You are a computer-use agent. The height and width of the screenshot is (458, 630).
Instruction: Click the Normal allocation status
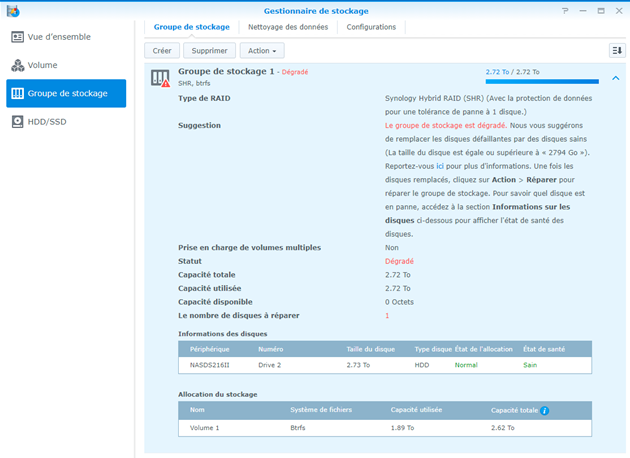(466, 365)
